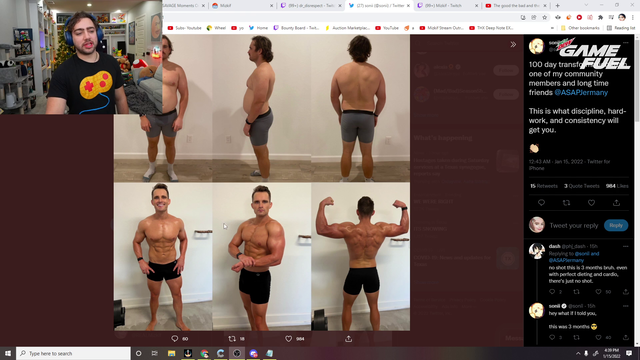
Task: Open the 984 Likes list
Action: point(617,186)
